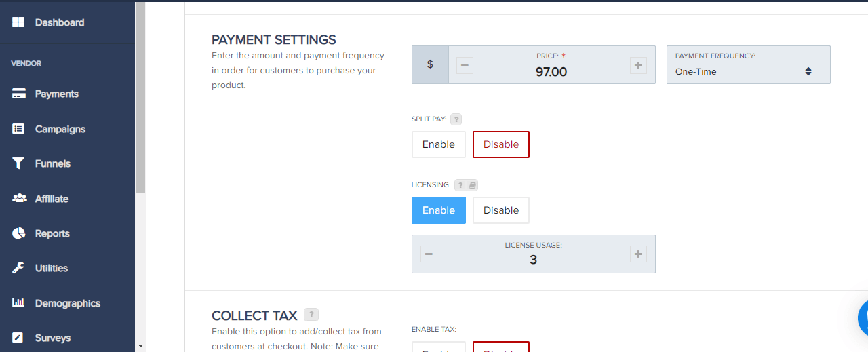
Task: Open the Split Pay help question mark
Action: (x=456, y=119)
